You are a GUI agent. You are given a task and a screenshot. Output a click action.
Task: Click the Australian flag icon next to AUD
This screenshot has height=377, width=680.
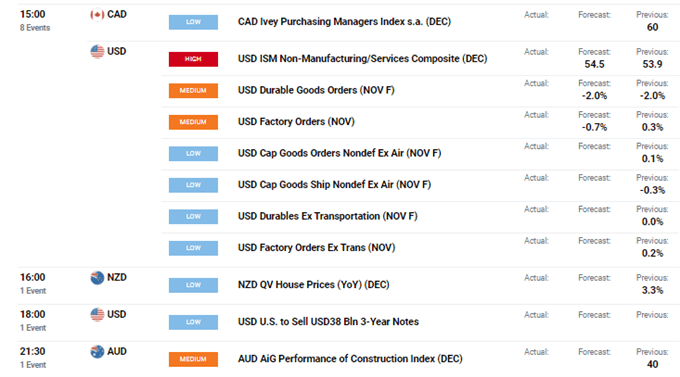click(x=97, y=352)
